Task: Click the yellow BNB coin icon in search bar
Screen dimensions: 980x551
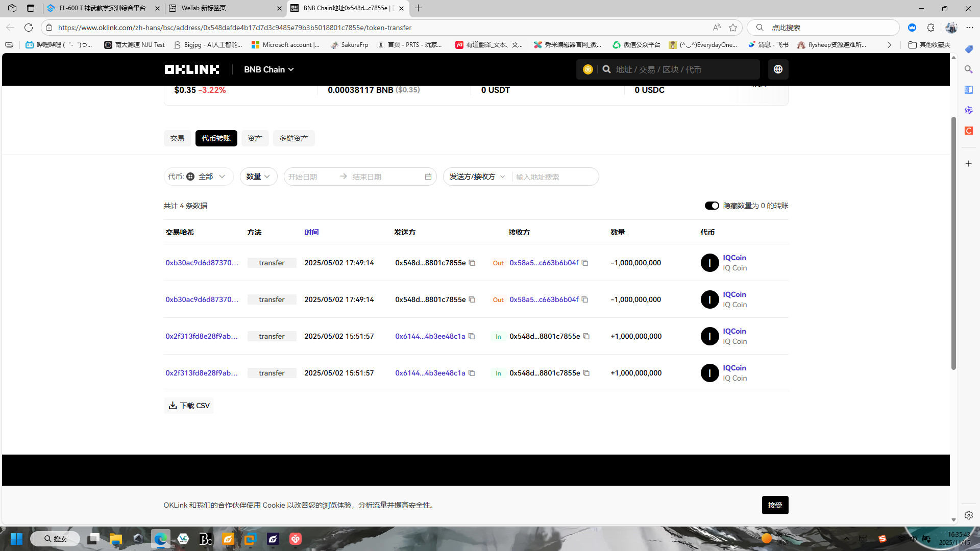Action: (x=588, y=69)
